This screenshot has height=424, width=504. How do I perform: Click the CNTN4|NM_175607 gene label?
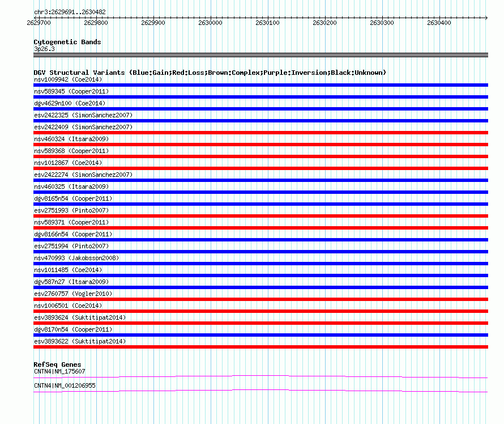(x=59, y=371)
